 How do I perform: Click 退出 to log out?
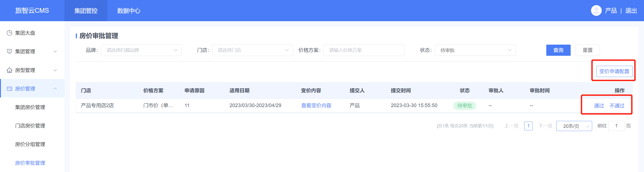[631, 11]
